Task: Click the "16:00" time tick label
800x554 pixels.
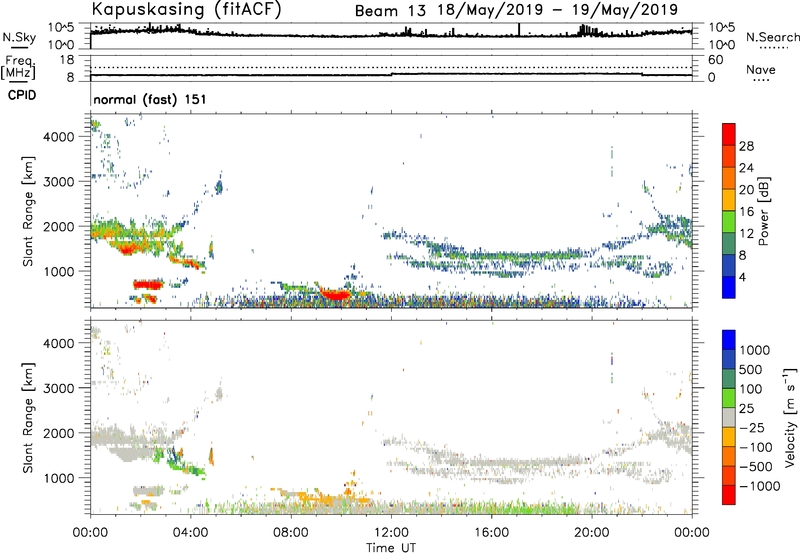Action: [x=491, y=533]
